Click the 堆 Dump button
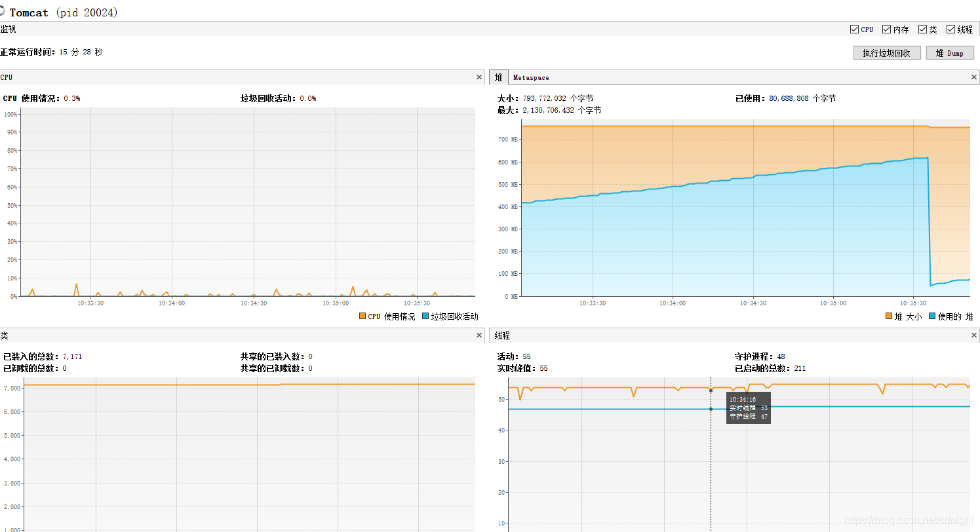980x532 pixels. pos(950,53)
